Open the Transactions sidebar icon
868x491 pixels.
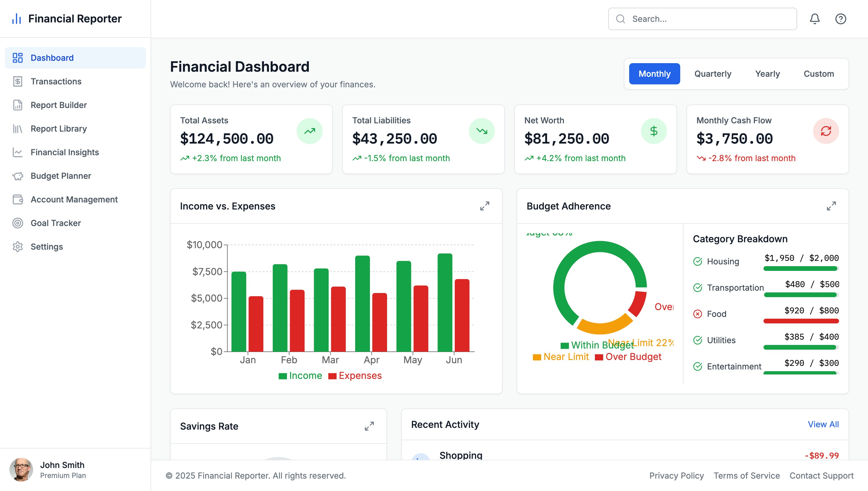coord(17,81)
